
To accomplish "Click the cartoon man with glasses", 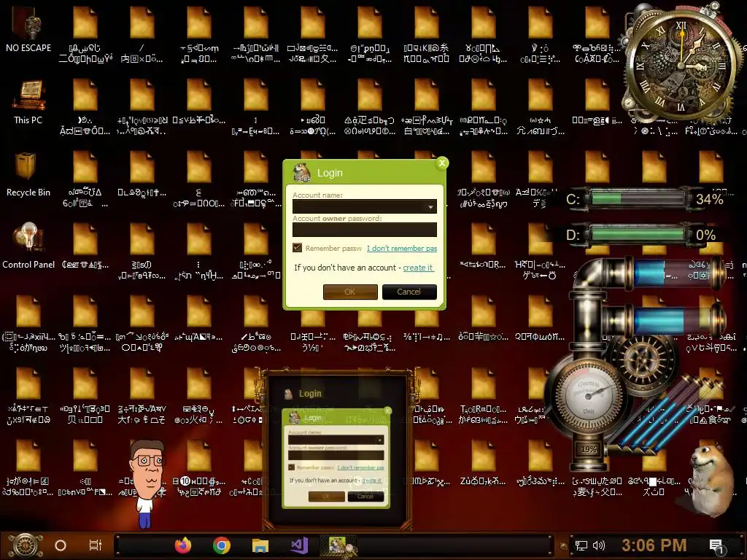I will pyautogui.click(x=147, y=483).
